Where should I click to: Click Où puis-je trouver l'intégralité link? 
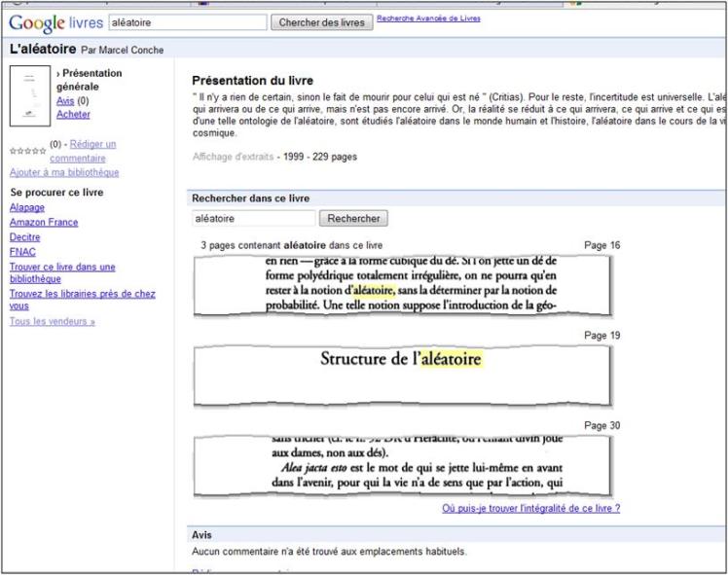coord(530,508)
